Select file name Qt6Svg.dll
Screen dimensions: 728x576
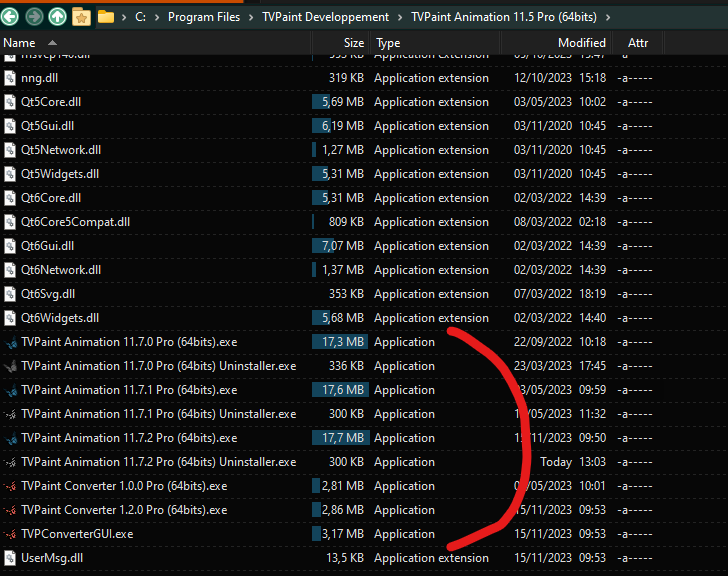48,294
